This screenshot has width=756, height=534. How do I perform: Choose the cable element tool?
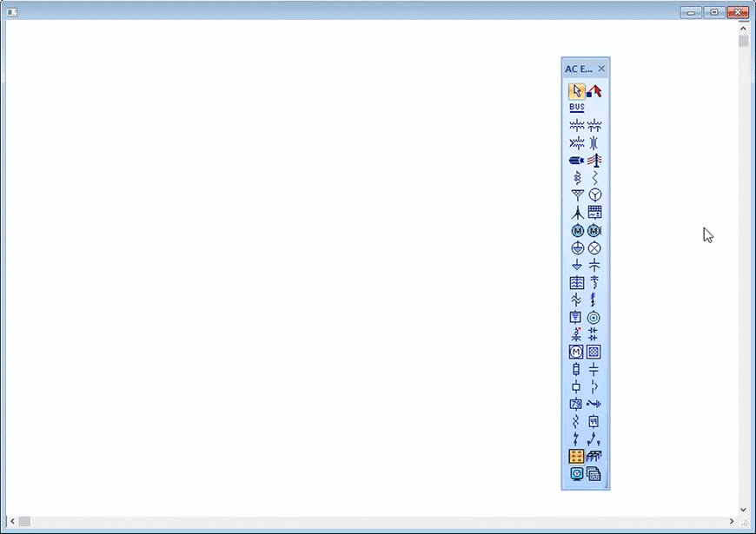575,160
